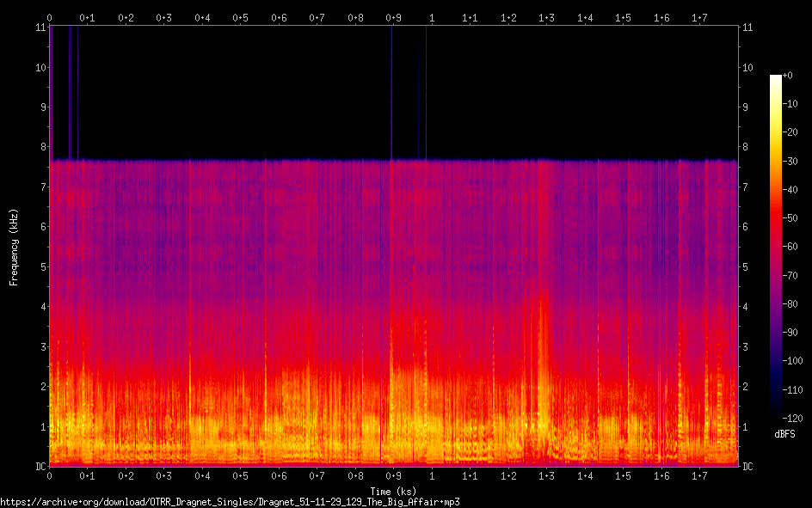Click the "5" label on the right frequency axis
812x508 pixels.
pyautogui.click(x=745, y=267)
